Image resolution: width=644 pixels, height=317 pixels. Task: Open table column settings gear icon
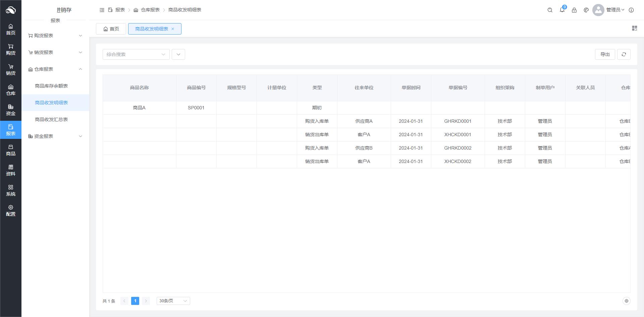point(626,301)
